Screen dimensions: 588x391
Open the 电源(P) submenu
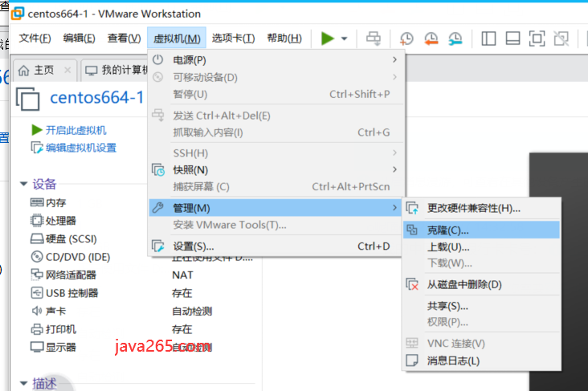tap(276, 60)
